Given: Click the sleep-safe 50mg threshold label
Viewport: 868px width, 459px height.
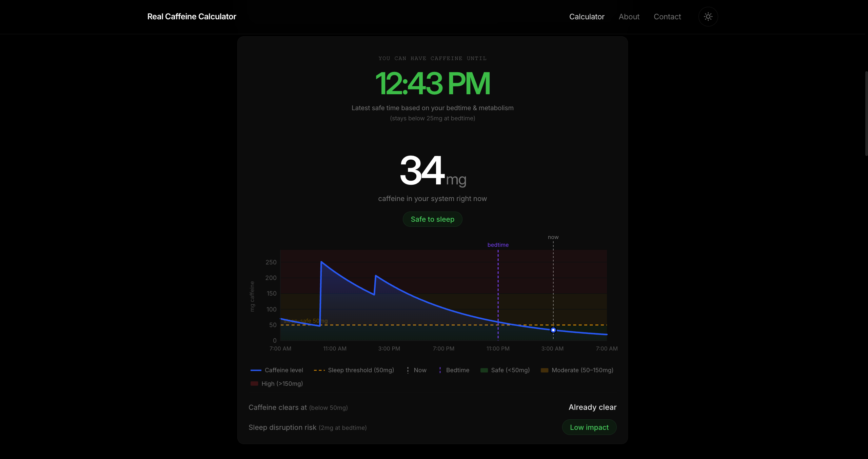Looking at the screenshot, I should (x=305, y=321).
